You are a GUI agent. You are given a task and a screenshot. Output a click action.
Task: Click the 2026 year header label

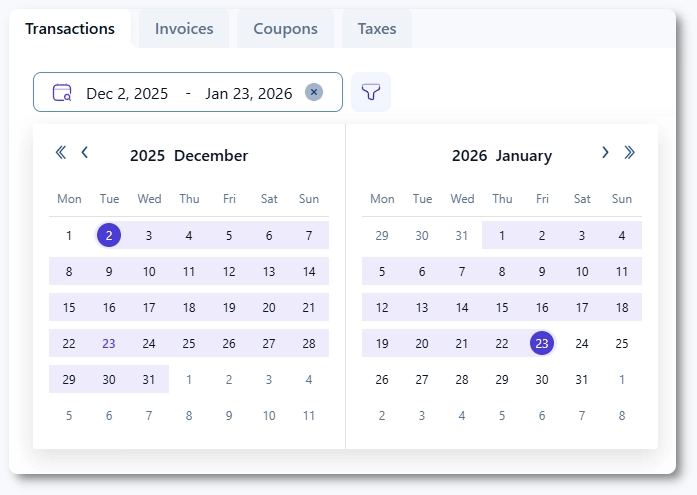(469, 156)
